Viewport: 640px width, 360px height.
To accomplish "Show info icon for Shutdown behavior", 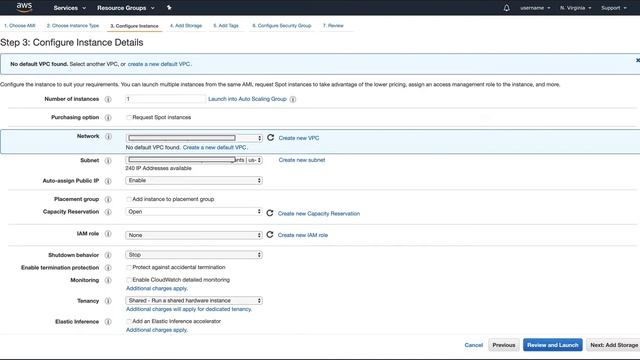I will click(108, 255).
